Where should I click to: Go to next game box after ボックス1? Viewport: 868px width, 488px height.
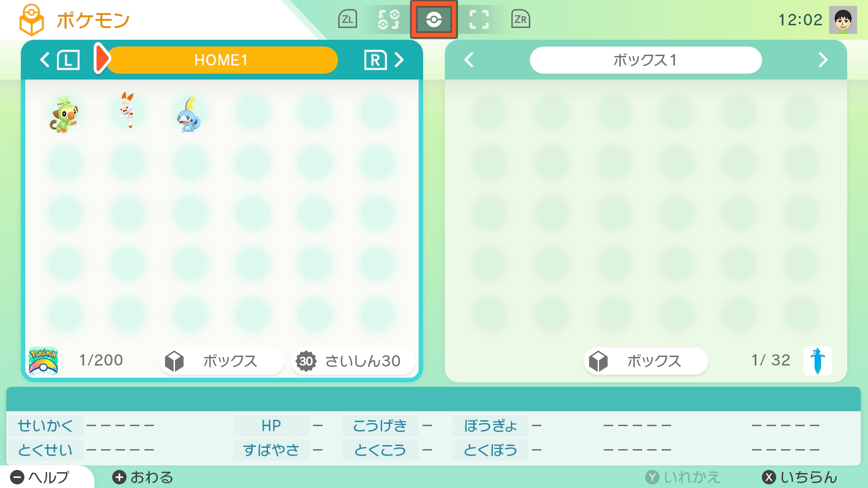[823, 60]
